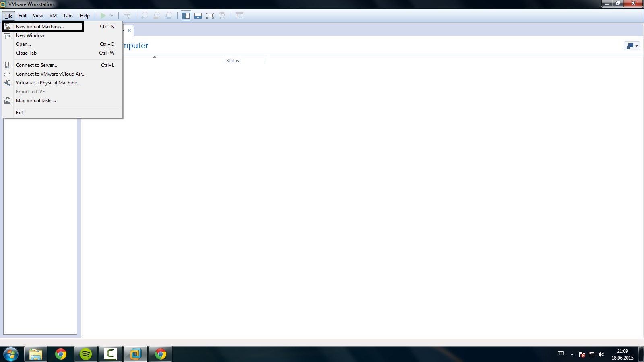Open Spotify from the taskbar

click(x=86, y=354)
